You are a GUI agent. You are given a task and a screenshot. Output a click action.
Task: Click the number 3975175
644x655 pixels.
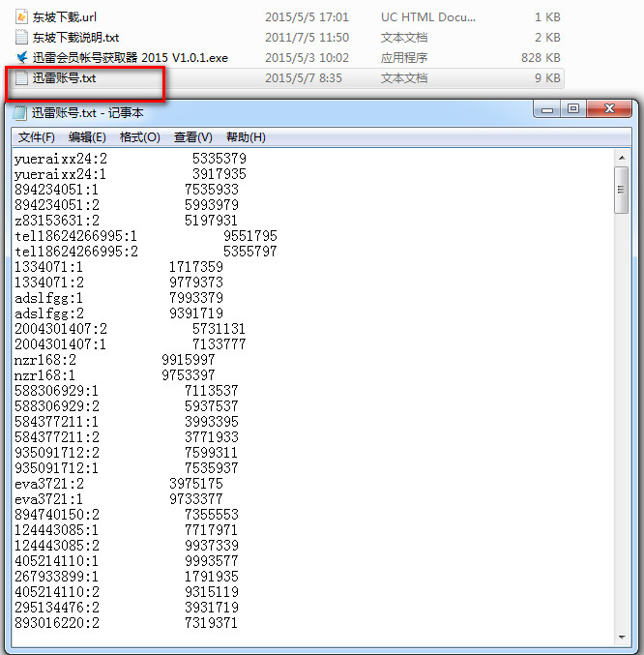196,484
